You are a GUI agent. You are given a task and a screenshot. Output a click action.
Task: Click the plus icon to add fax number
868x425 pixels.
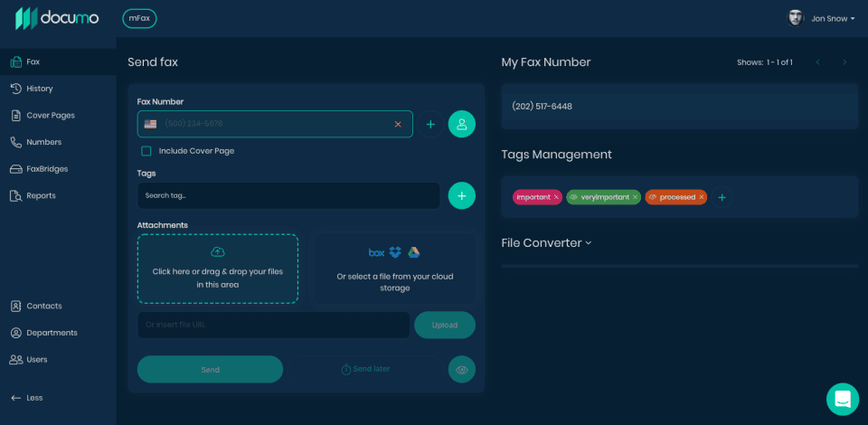[430, 124]
